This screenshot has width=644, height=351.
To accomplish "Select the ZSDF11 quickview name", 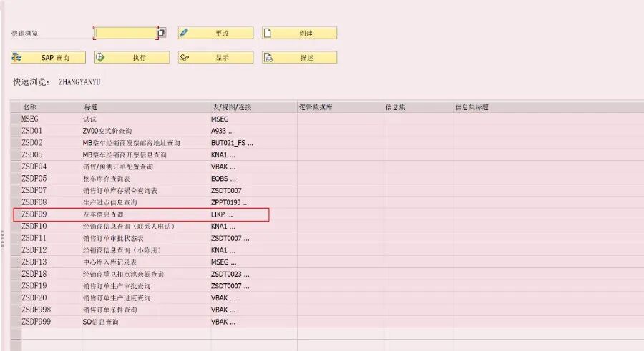I will pos(34,238).
